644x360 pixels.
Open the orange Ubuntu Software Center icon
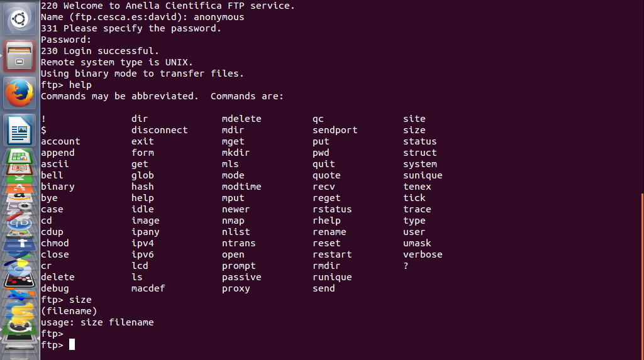[x=19, y=188]
